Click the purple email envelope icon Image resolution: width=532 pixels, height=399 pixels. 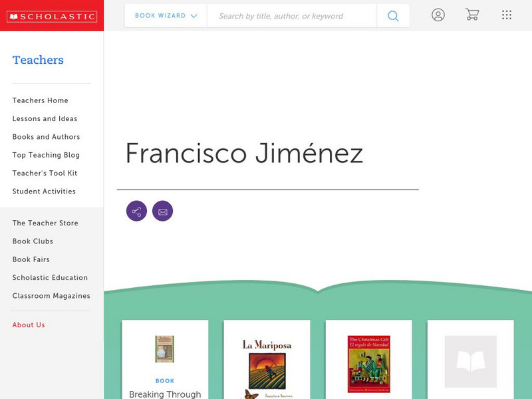pos(163,211)
